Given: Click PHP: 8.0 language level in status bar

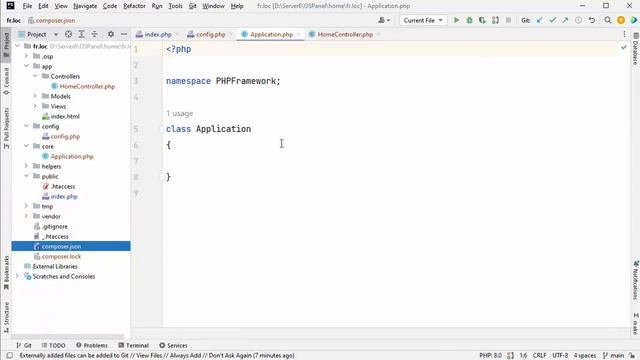Looking at the screenshot, I should click(x=491, y=356).
